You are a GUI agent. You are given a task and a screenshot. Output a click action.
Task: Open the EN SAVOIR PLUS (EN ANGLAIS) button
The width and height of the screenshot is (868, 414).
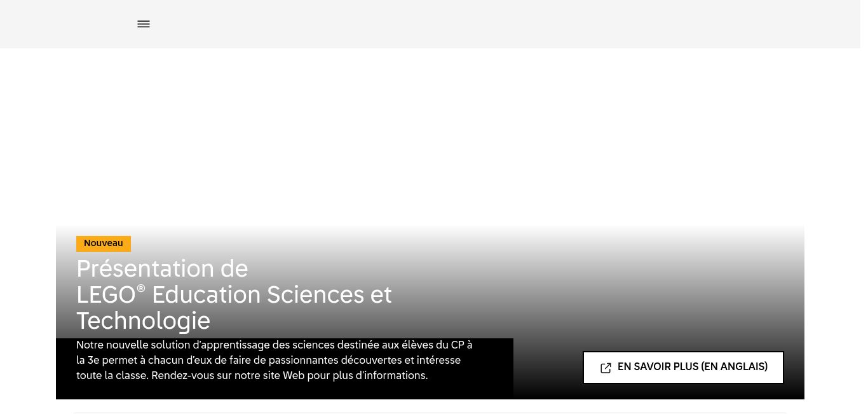[x=683, y=368]
